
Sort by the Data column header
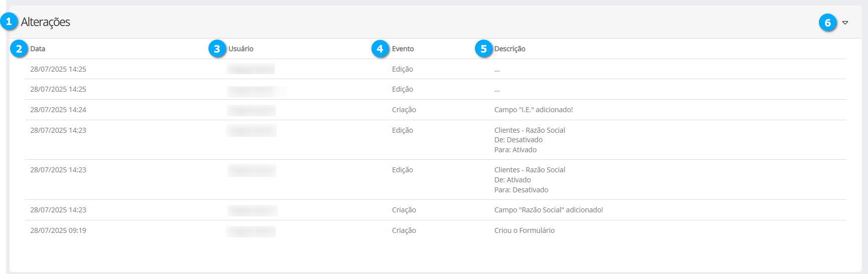(x=38, y=49)
